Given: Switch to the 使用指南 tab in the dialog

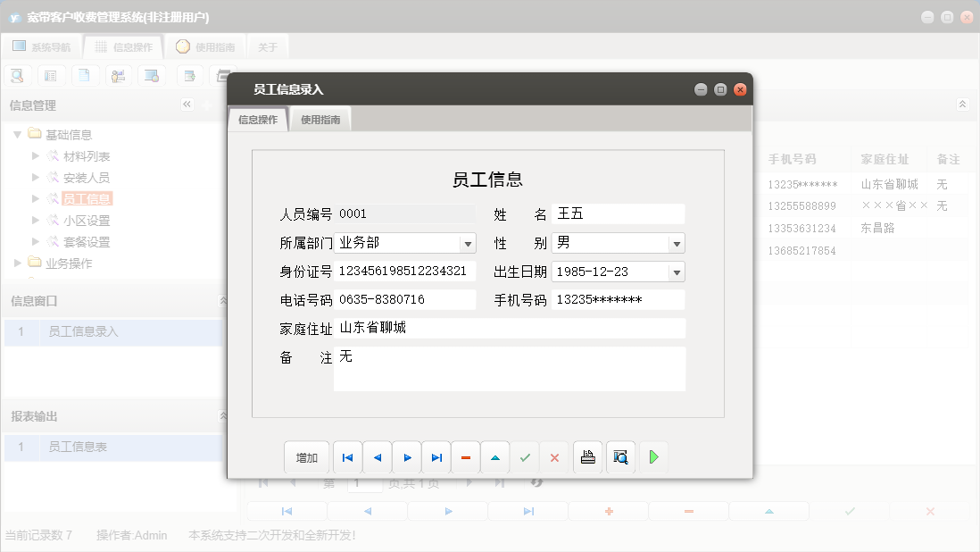Looking at the screenshot, I should (x=320, y=117).
